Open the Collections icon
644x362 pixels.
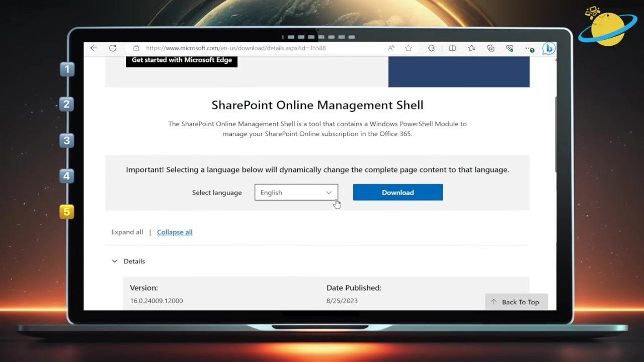[491, 48]
